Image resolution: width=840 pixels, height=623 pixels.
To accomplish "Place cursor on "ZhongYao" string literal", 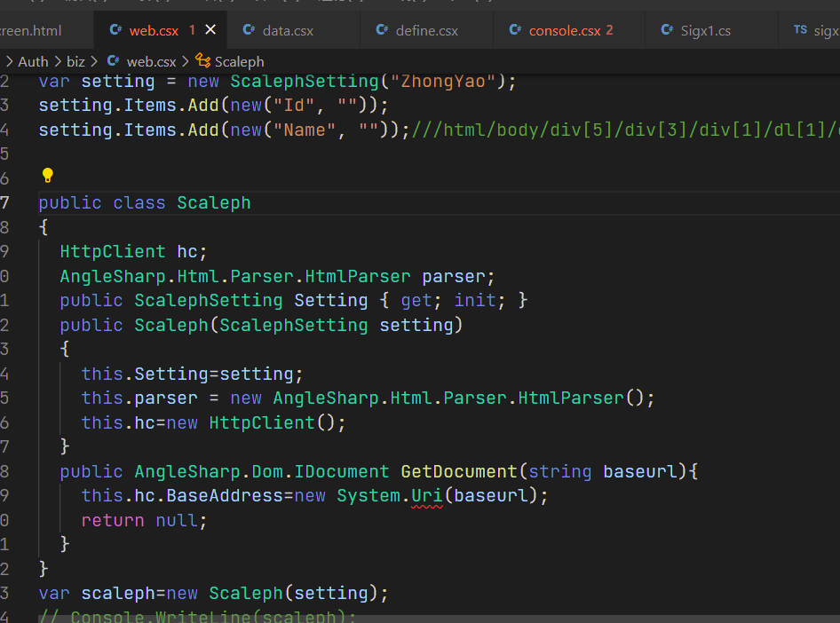I will 443,82.
